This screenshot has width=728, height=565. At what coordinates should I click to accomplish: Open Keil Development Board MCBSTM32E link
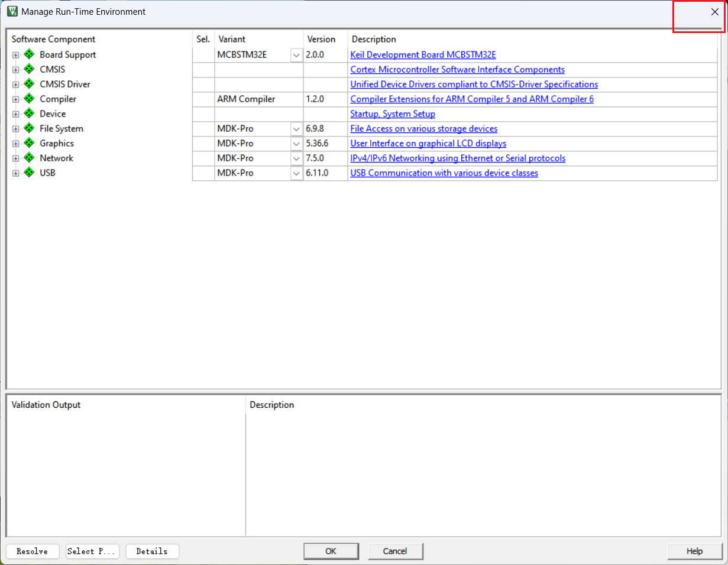(x=423, y=55)
